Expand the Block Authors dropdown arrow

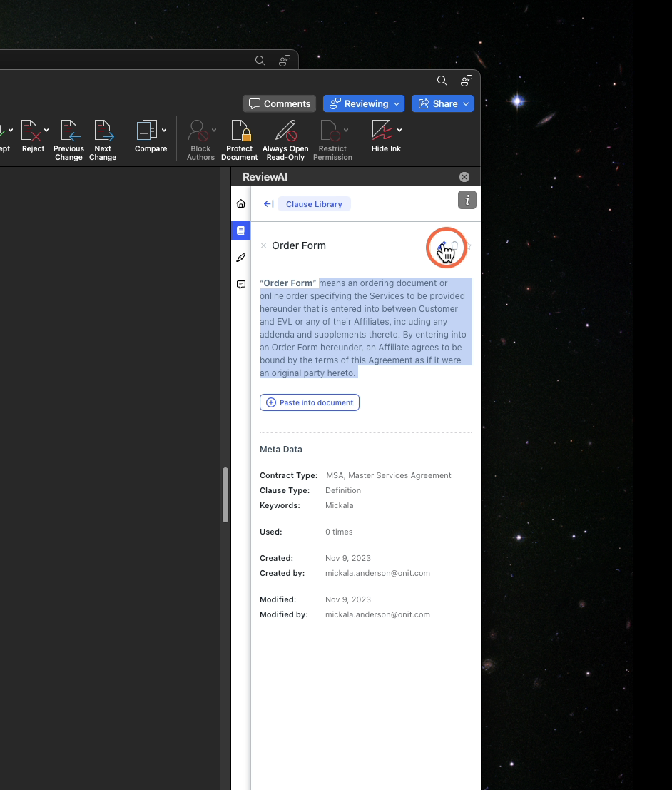click(214, 131)
